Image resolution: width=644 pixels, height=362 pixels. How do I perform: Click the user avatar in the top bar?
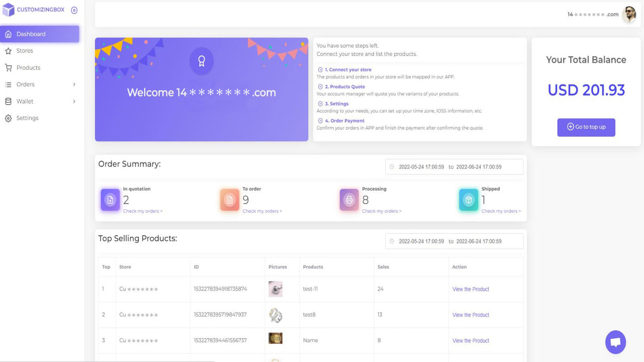(630, 14)
